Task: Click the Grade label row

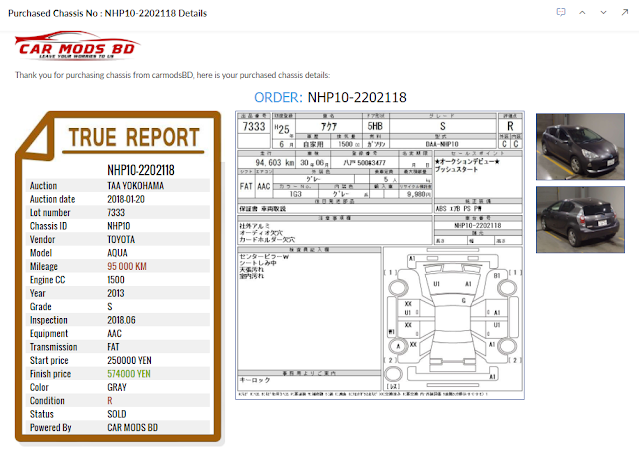Action: (117, 307)
